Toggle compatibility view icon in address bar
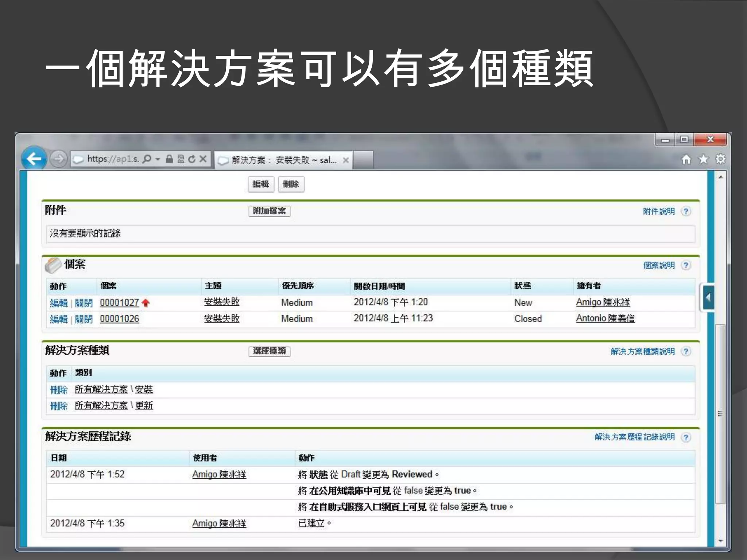Viewport: 747px width, 560px height. point(181,159)
